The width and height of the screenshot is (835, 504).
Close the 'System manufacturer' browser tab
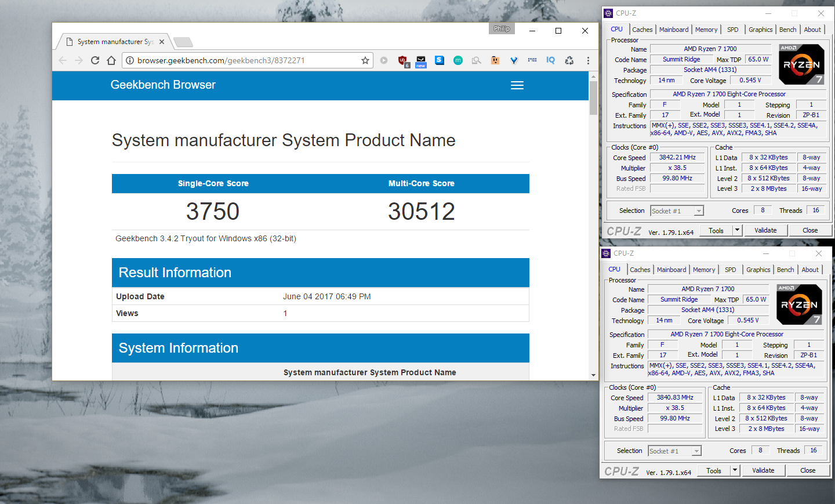162,42
